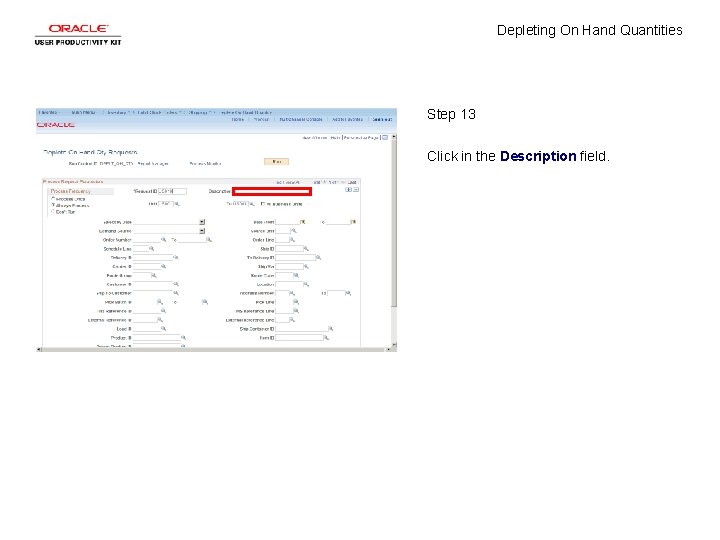This screenshot has width=720, height=540.
Task: Open the Inventory breadcrumb menu
Action: [117, 112]
